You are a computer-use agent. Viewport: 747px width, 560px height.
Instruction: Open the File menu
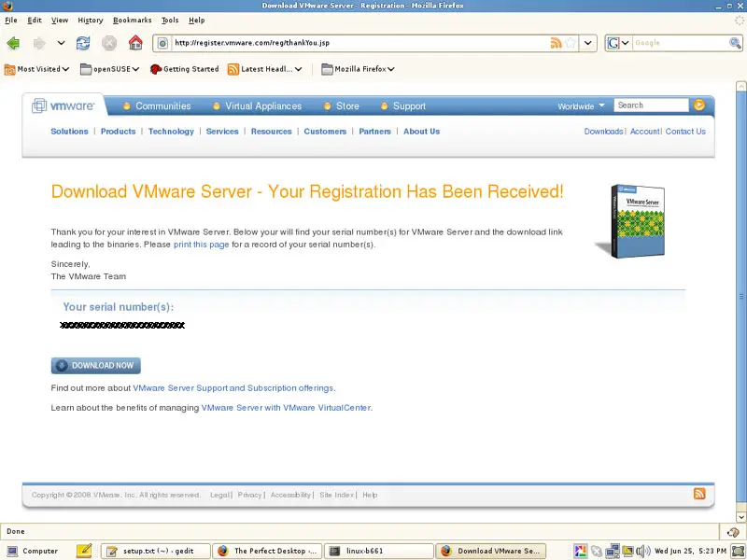click(x=11, y=20)
